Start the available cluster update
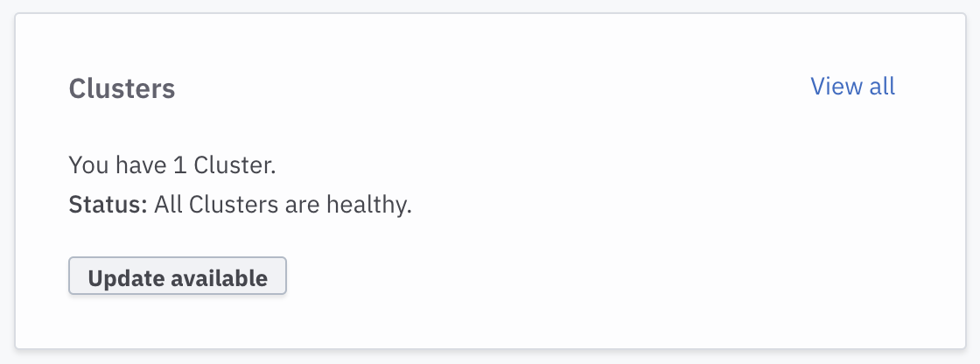This screenshot has height=364, width=980. 178,278
